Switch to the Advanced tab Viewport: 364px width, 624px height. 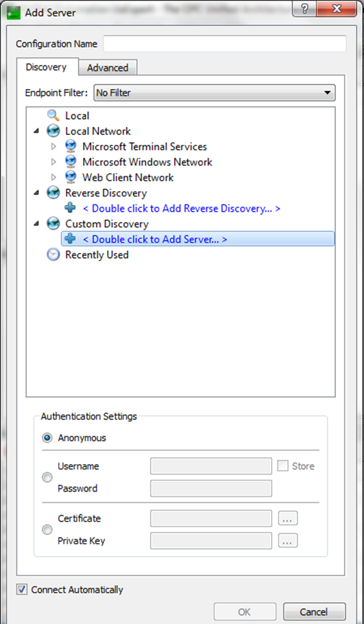(x=107, y=68)
